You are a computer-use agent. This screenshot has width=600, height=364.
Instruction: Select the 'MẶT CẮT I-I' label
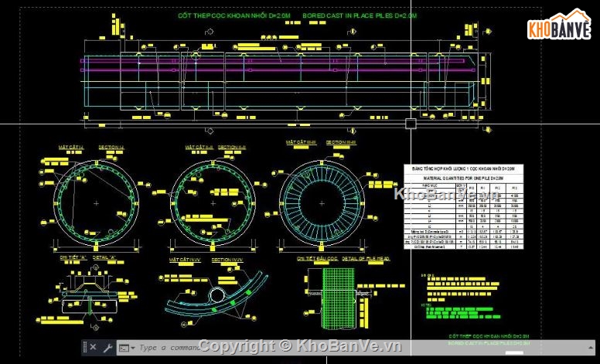[71, 147]
